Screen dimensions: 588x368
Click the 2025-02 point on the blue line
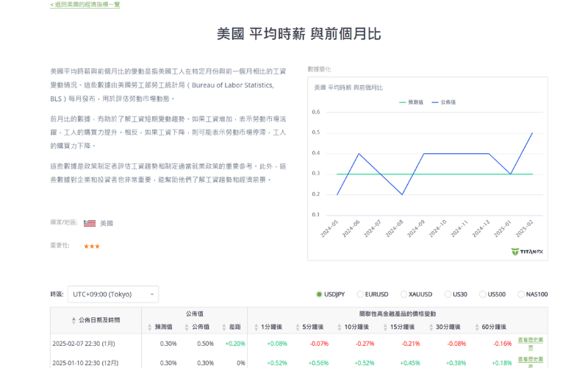(x=532, y=133)
